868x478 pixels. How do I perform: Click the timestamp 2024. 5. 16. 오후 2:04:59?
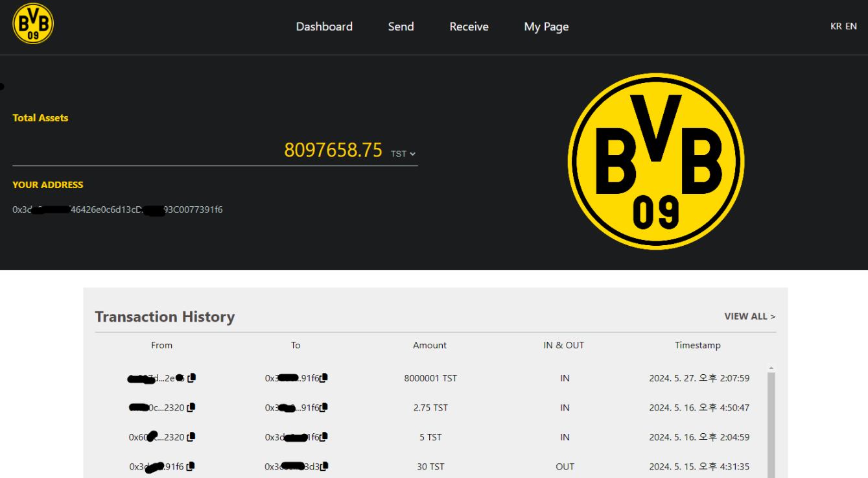[699, 437]
